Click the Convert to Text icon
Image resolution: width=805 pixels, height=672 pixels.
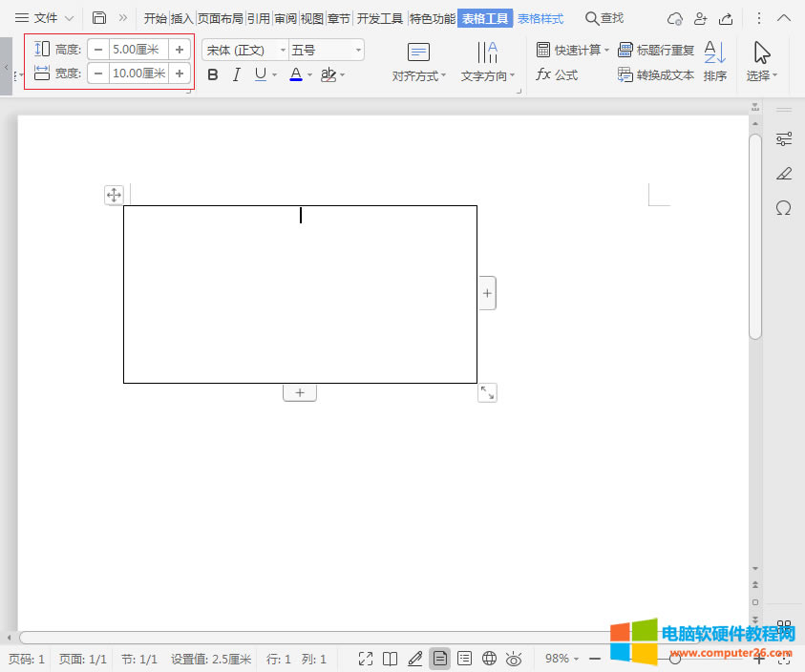625,74
